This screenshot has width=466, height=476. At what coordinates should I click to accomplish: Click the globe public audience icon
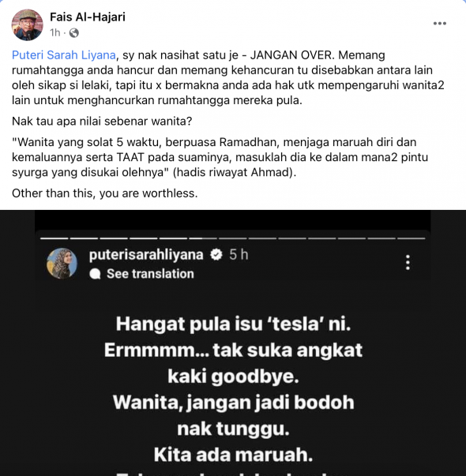73,32
